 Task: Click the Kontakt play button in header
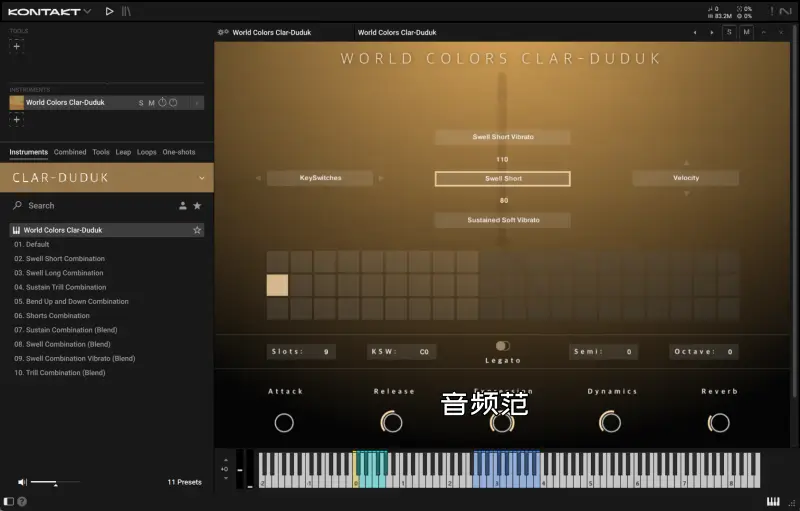click(x=109, y=11)
